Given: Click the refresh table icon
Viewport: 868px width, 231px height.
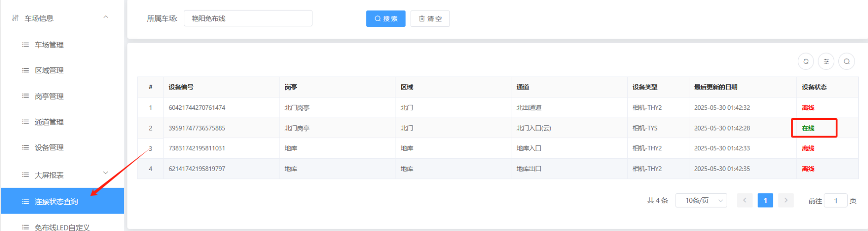Looking at the screenshot, I should click(806, 61).
